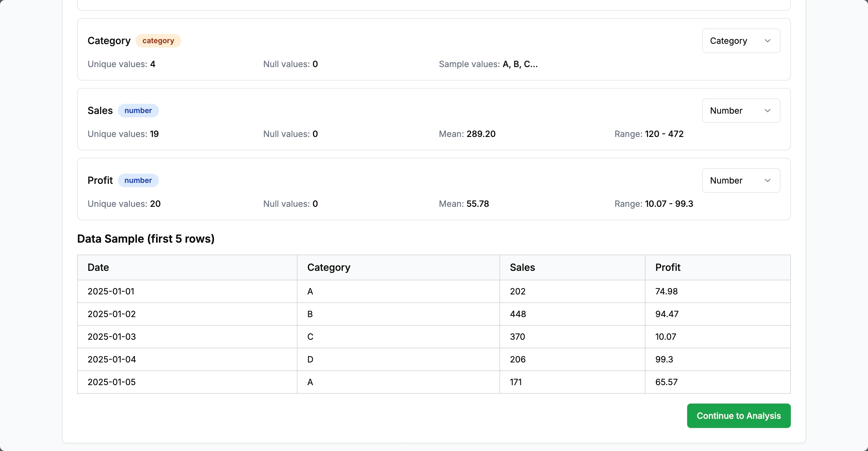868x451 pixels.
Task: Click the Date column header in table
Action: [98, 267]
